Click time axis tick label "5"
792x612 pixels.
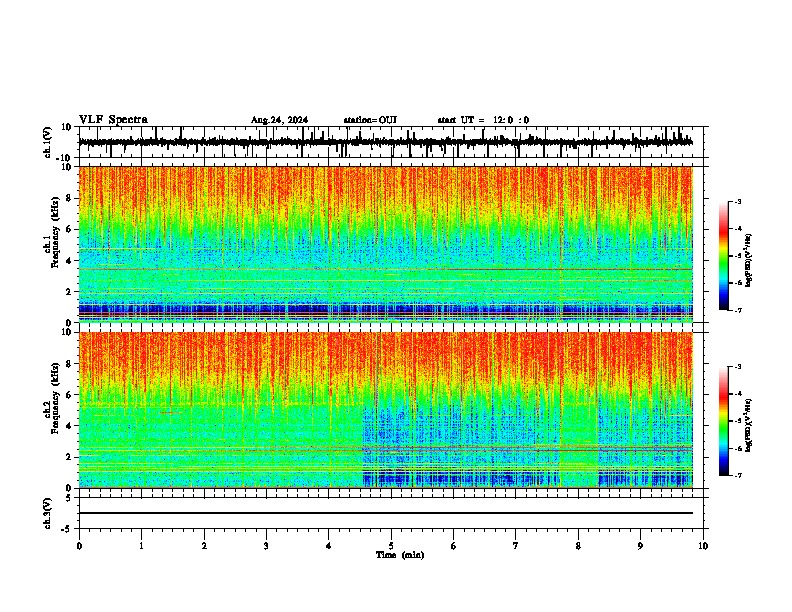(391, 546)
